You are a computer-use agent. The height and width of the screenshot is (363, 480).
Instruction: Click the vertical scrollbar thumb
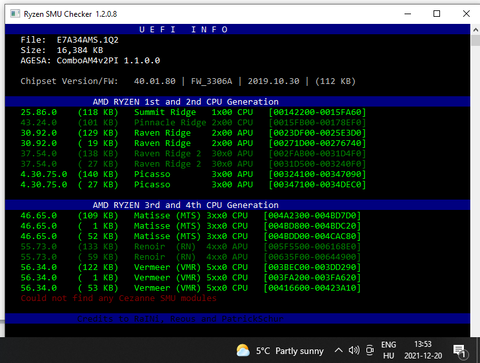tap(475, 40)
